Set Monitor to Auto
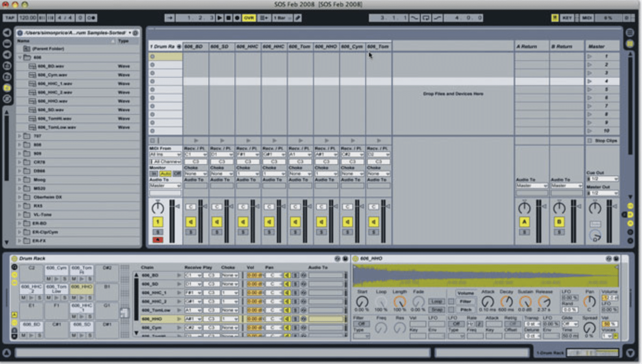Image resolution: width=642 pixels, height=364 pixels. coord(165,173)
